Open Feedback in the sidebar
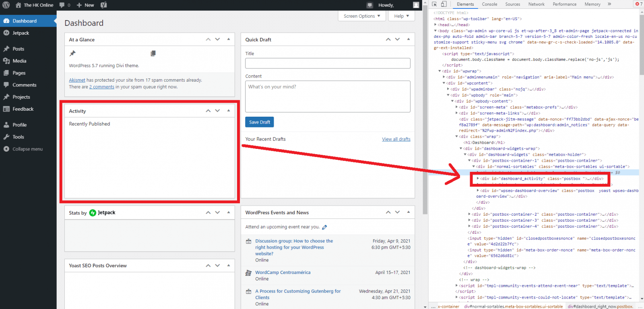The width and height of the screenshot is (644, 309). click(x=28, y=109)
